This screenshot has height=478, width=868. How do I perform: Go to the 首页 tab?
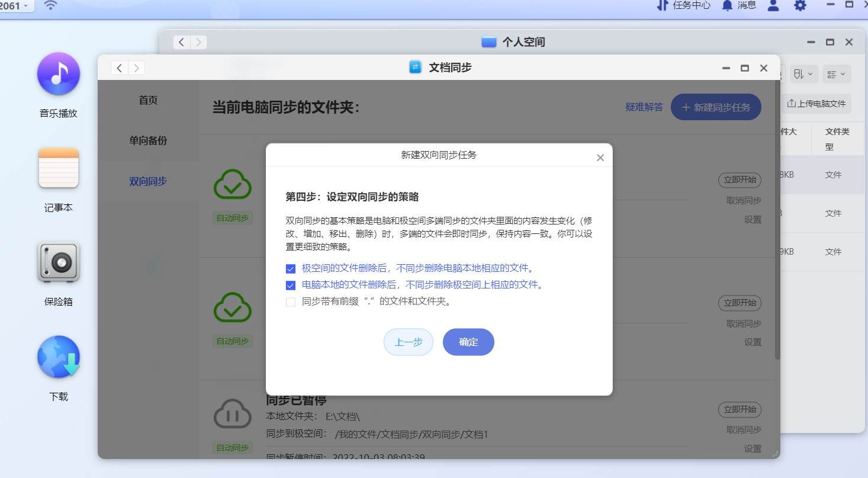(147, 100)
